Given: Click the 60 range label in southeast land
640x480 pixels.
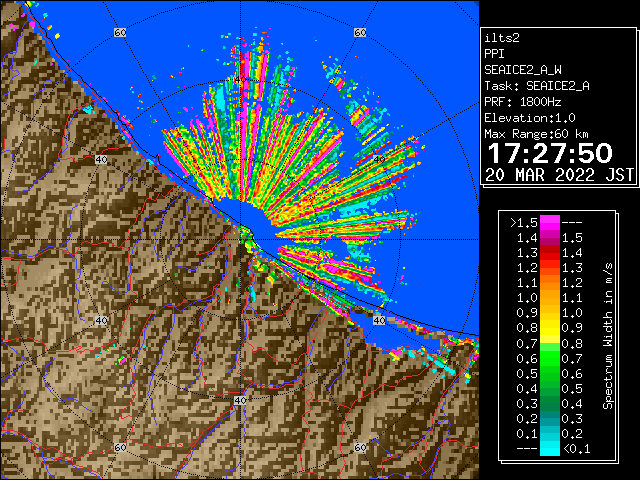Looking at the screenshot, I should 360,447.
